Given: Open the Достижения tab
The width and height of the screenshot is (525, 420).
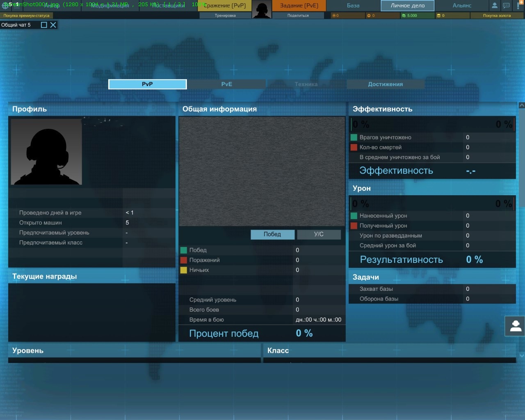Looking at the screenshot, I should click(x=385, y=84).
